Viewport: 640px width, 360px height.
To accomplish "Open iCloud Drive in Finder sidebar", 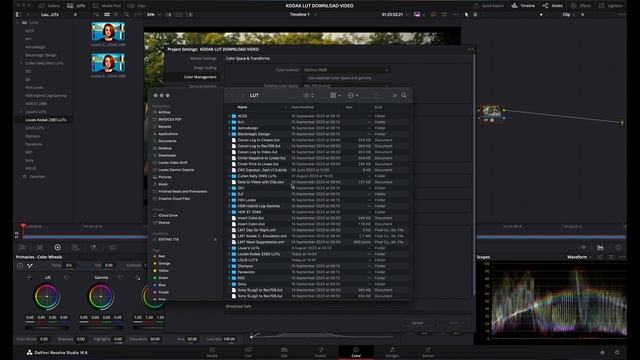I will pos(168,215).
